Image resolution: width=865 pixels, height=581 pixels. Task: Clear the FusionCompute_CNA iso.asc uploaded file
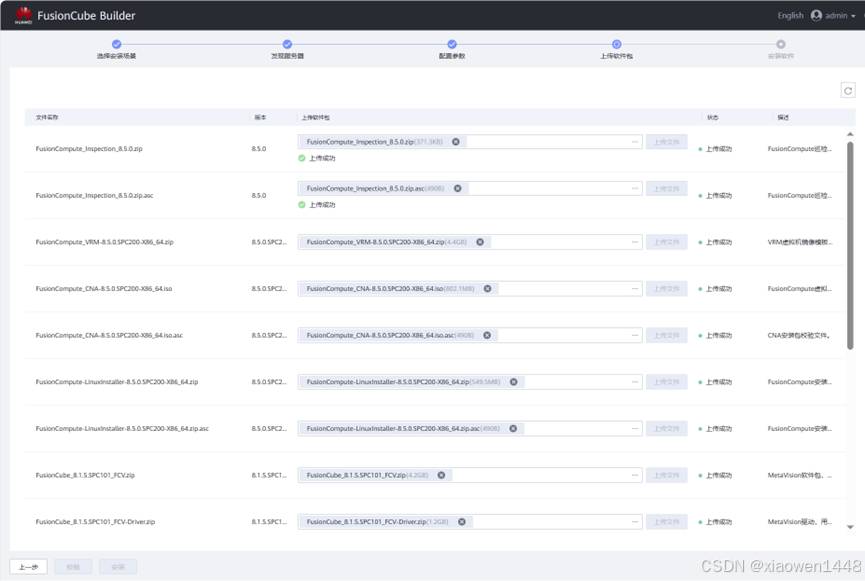(x=488, y=335)
